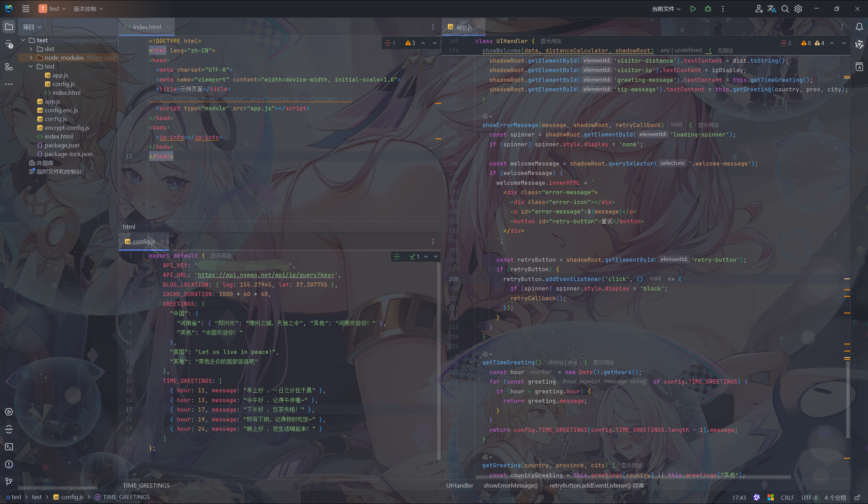Toggle the Project tool window folder icon
The image size is (868, 504).
tap(9, 27)
